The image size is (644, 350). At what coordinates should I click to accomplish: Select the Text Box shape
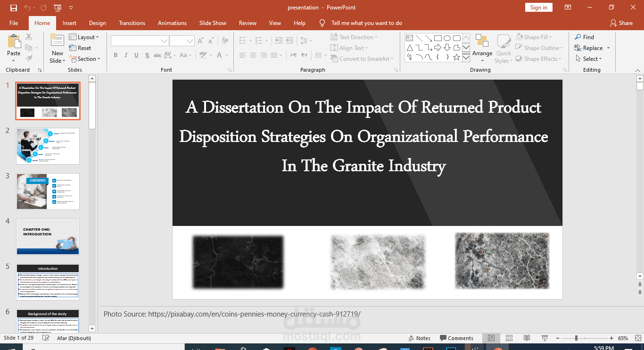[409, 38]
